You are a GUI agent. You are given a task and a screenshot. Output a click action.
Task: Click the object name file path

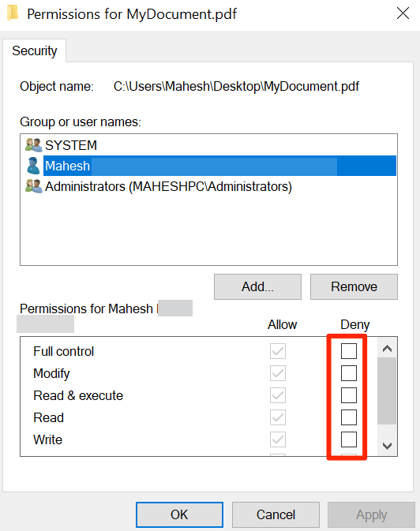236,86
